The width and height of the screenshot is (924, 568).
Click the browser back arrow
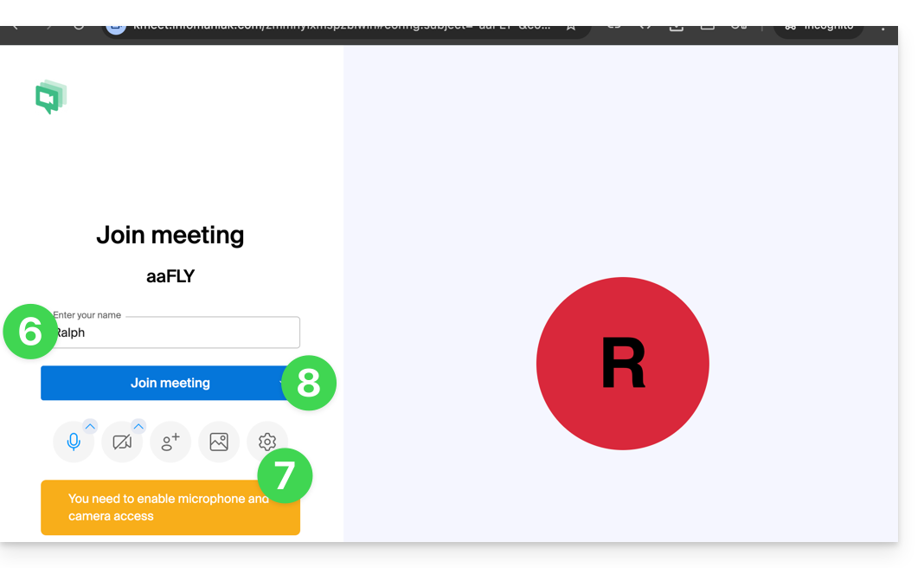click(x=16, y=27)
